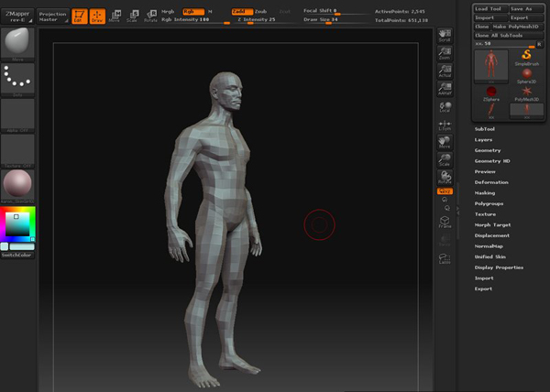Click the Frame mesh icon
Image resolution: width=550 pixels, height=392 pixels.
click(x=445, y=222)
